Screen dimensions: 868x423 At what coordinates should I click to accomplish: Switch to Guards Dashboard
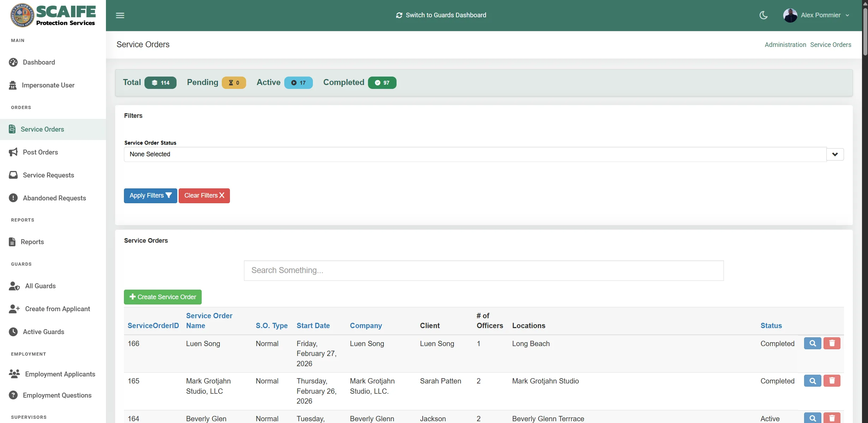pyautogui.click(x=441, y=15)
